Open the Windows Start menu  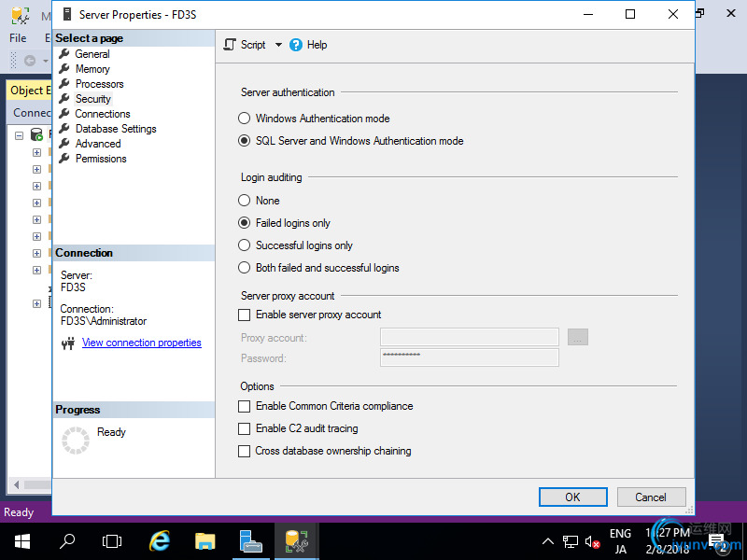click(x=21, y=541)
